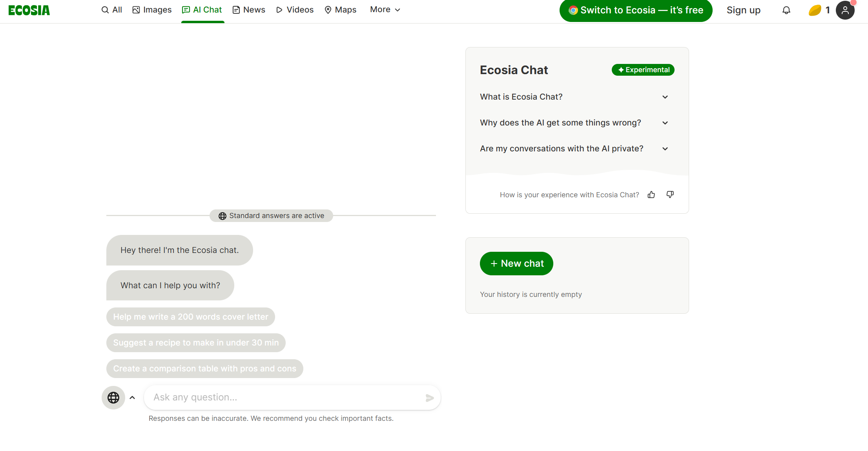Open the More dropdown menu
The height and width of the screenshot is (451, 868).
click(385, 10)
